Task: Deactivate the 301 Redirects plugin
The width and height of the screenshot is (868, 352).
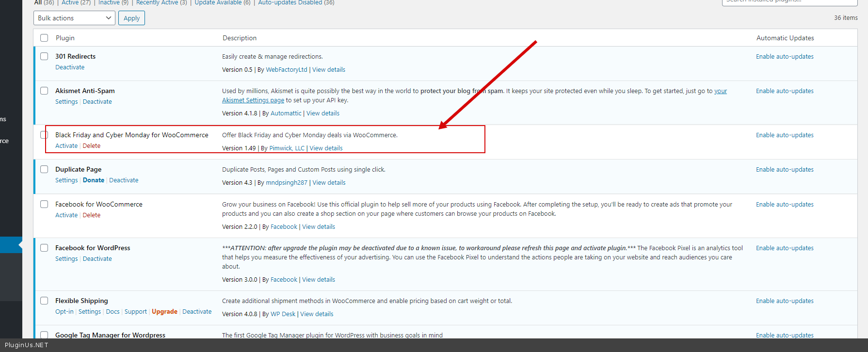Action: [x=70, y=67]
